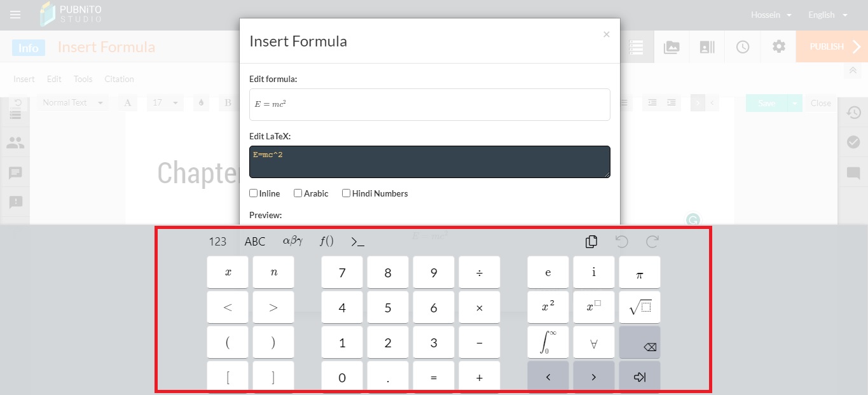Insert the square root symbol
This screenshot has height=395, width=868.
click(640, 307)
